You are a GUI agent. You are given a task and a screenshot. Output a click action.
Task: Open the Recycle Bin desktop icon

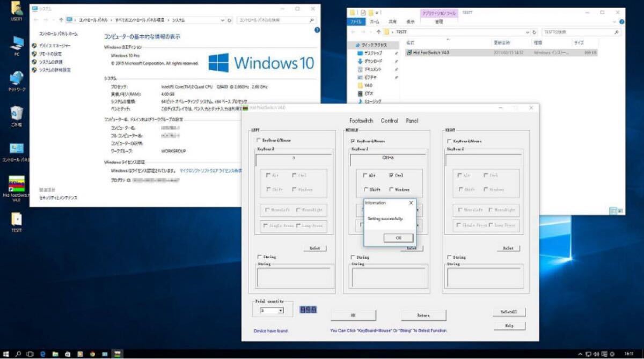17,113
